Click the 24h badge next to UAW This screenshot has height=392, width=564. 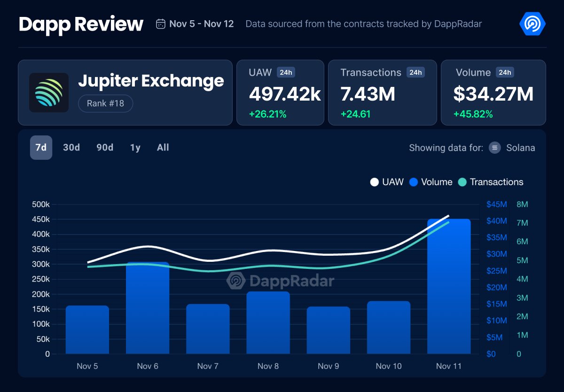tap(286, 72)
